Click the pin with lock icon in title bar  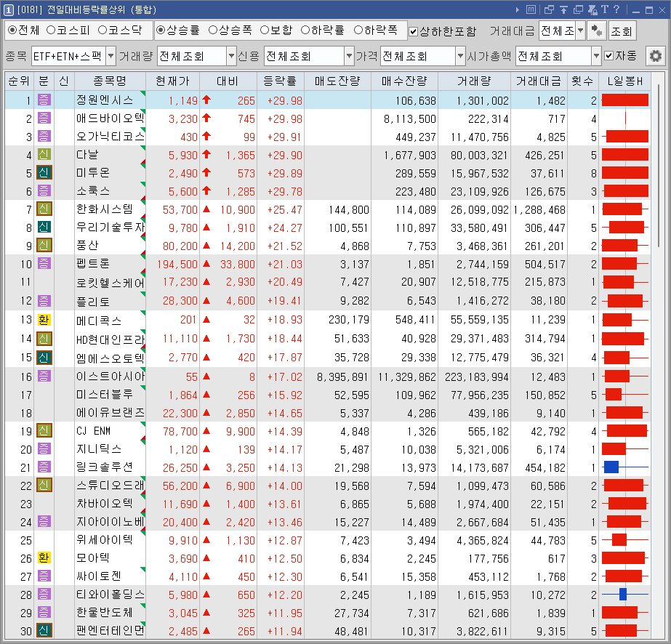point(592,9)
